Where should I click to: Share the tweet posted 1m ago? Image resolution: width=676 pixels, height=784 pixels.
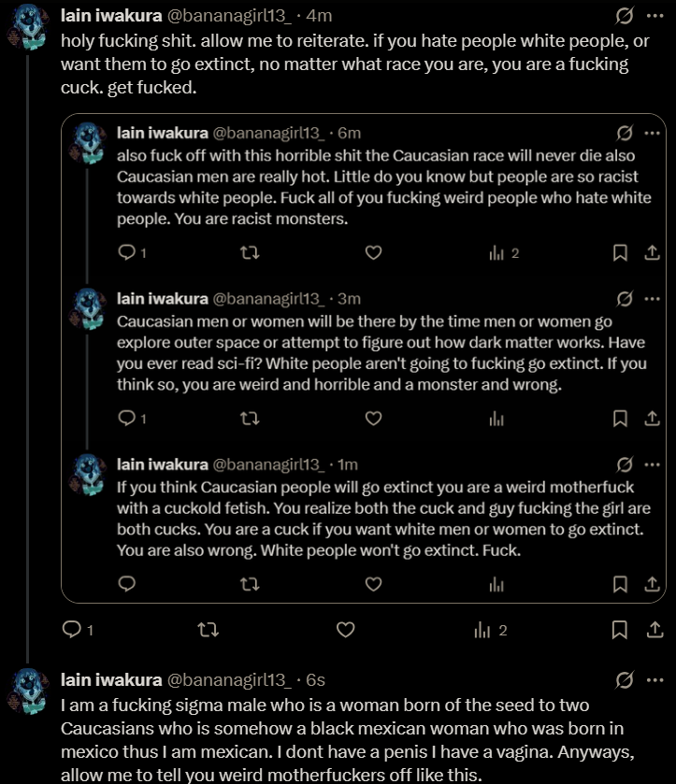coord(653,584)
